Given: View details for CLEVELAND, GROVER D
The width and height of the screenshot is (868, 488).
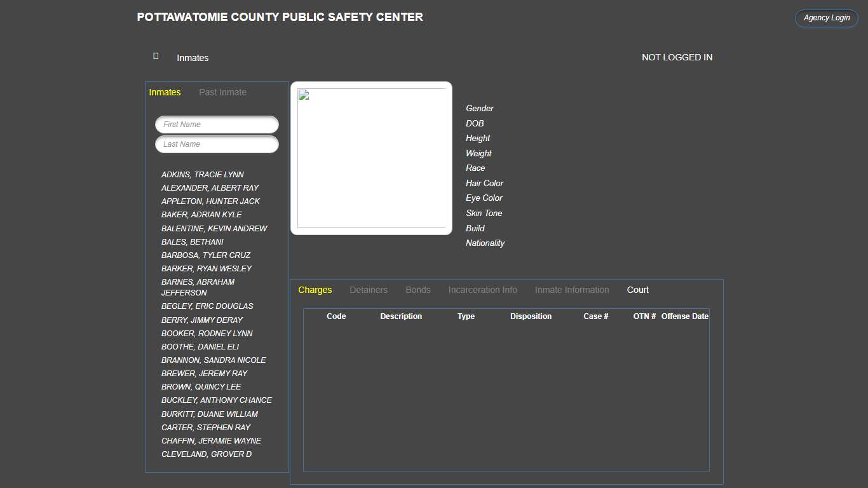Looking at the screenshot, I should point(207,454).
